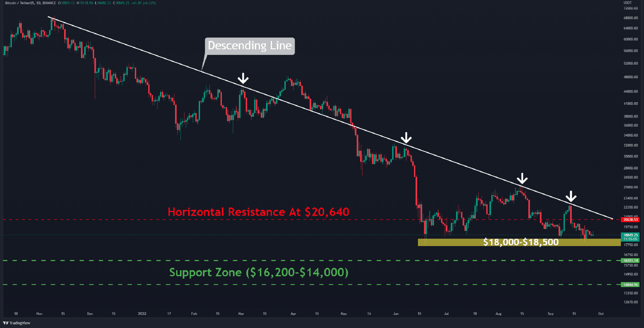Select the Descending Line callout label
This screenshot has height=328, width=644.
click(x=250, y=46)
